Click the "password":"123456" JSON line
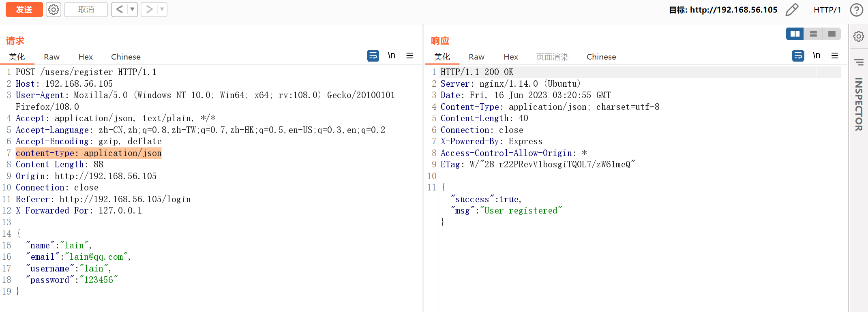The width and height of the screenshot is (868, 312). (72, 280)
